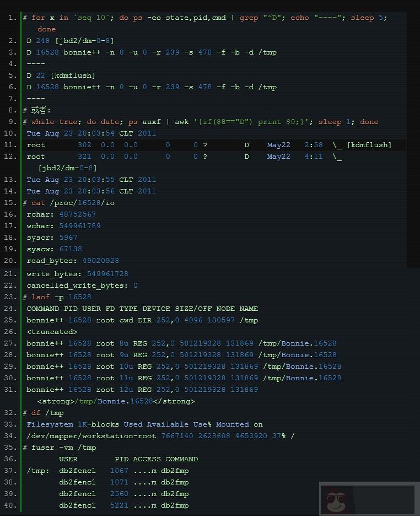
Task: Click PID 5221 on line 40
Action: point(119,505)
